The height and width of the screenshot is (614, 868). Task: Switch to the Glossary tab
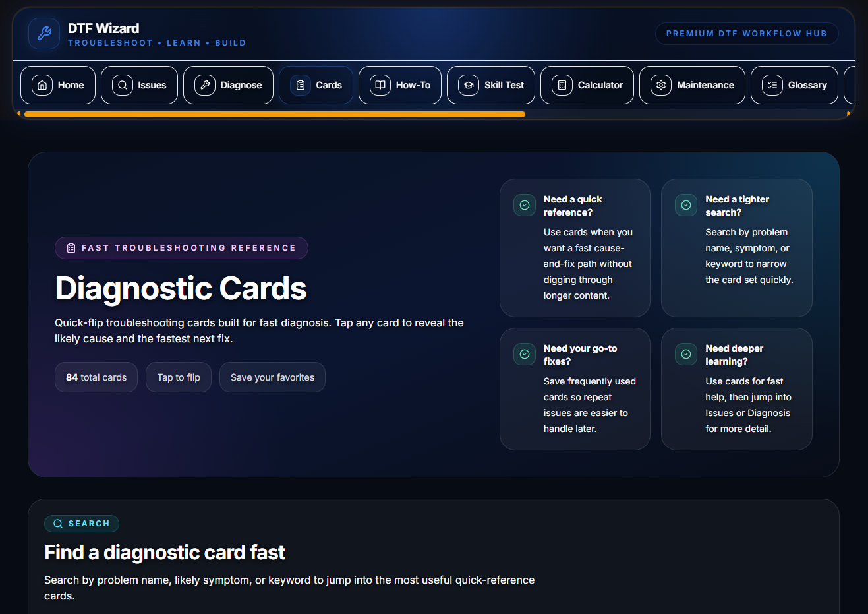pyautogui.click(x=794, y=85)
